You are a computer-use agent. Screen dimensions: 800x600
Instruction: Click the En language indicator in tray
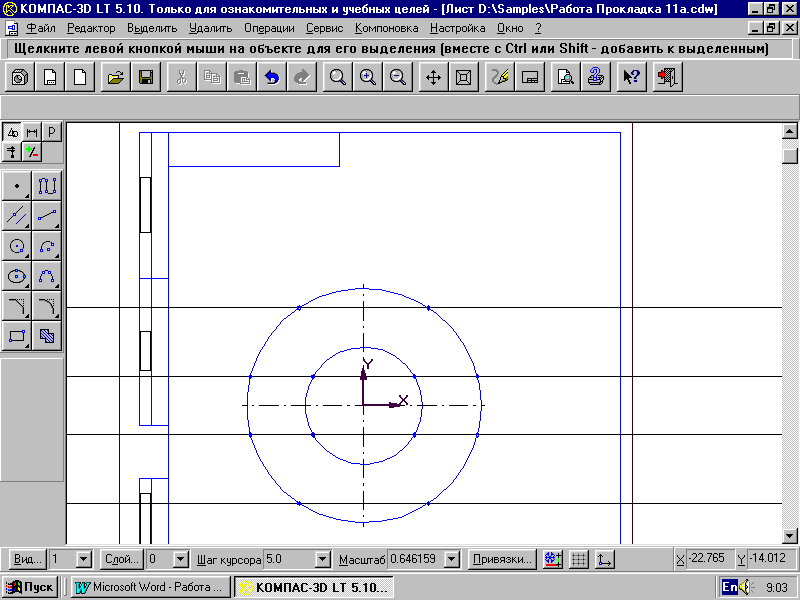pos(730,587)
